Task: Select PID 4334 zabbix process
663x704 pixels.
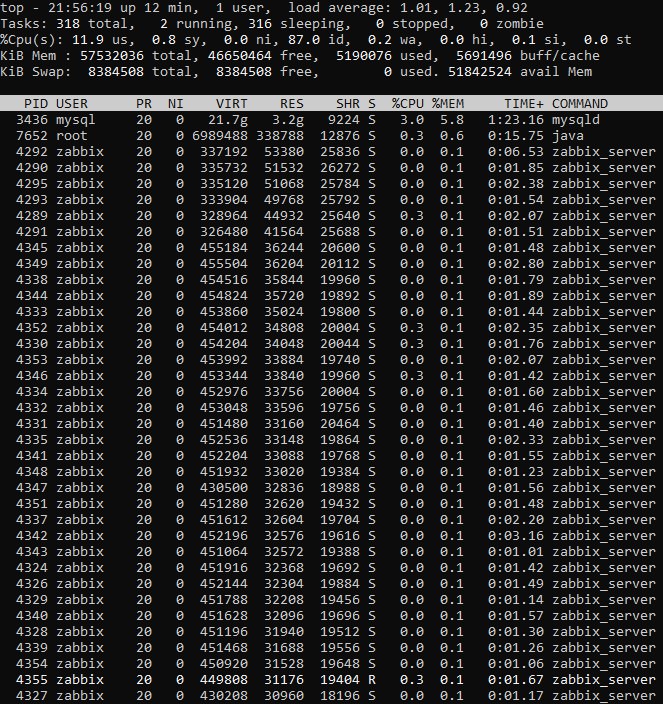Action: (x=31, y=392)
